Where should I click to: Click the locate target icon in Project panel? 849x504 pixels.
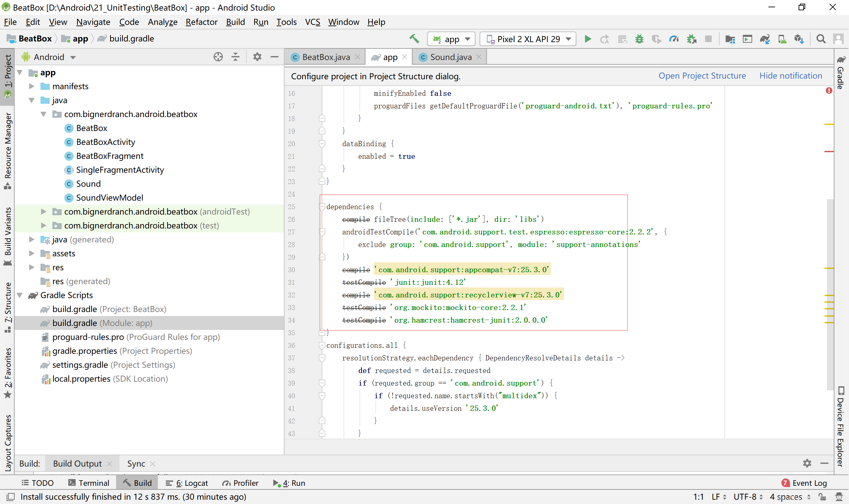218,57
